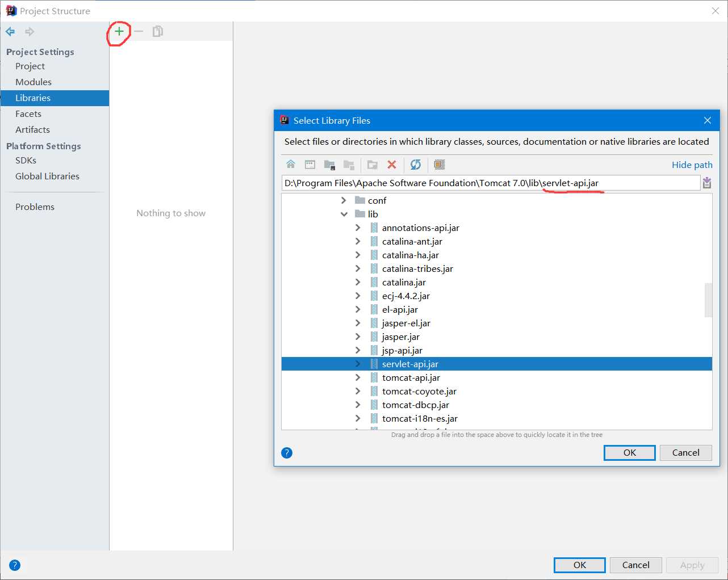Go back with the blue left arrow

10,31
